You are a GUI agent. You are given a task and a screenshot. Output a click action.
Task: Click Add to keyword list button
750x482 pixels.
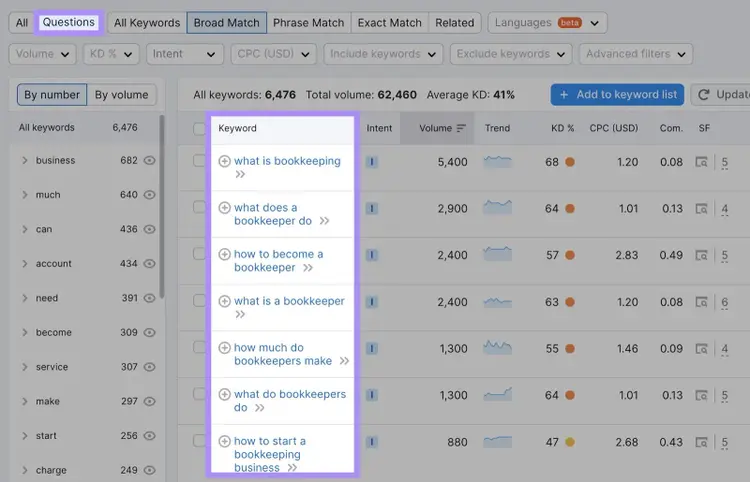(x=617, y=95)
